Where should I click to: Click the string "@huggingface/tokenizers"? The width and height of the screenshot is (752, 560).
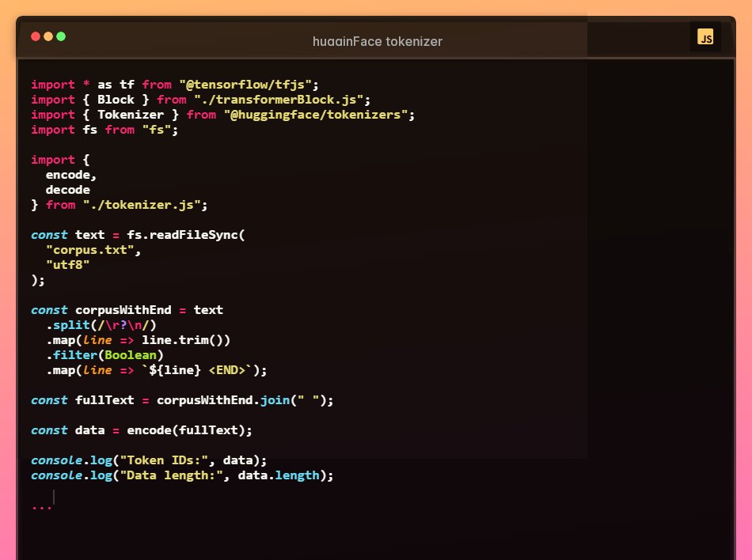316,115
